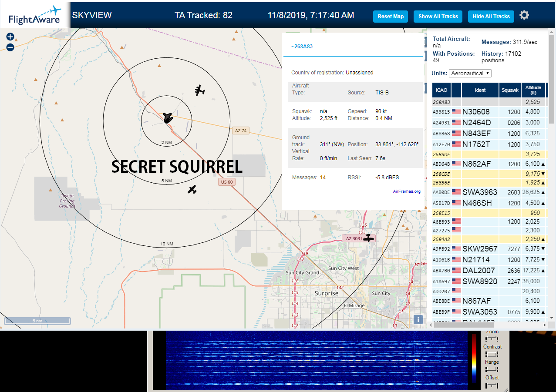Click the table's scroll-left arrow
Screen dimensions: 556x392
(431, 325)
